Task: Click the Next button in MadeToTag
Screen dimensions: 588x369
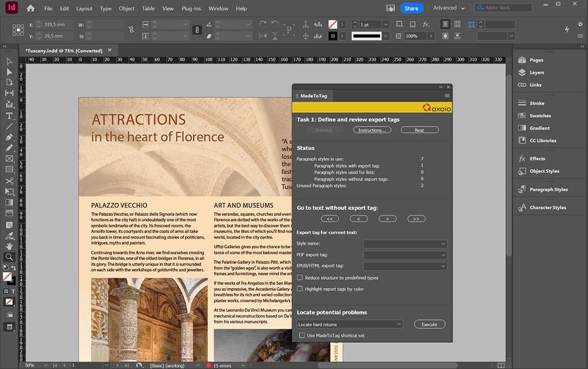Action: coord(420,130)
